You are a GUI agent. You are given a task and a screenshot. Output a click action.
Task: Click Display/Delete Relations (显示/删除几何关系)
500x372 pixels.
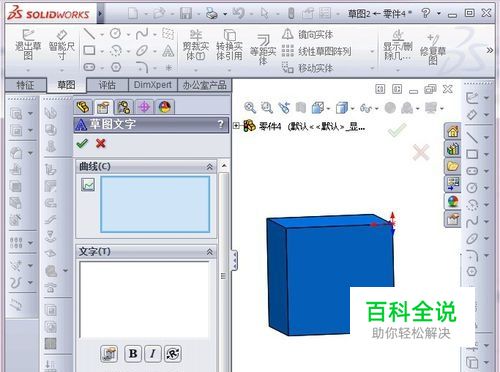pyautogui.click(x=398, y=45)
